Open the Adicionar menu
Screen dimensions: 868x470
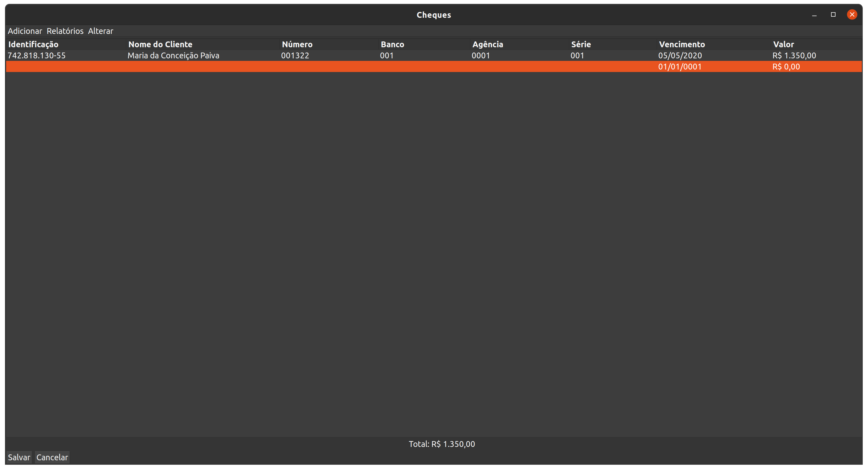tap(25, 31)
